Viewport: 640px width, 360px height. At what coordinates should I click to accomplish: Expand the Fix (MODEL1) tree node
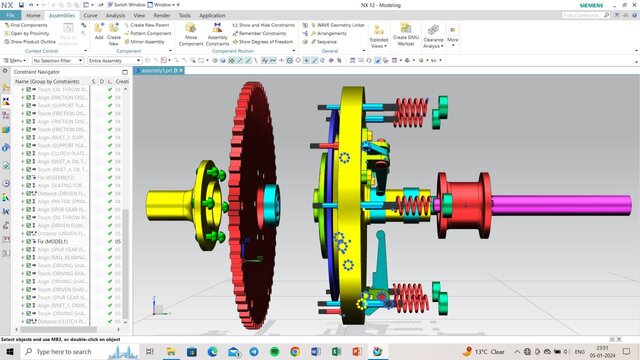point(23,241)
